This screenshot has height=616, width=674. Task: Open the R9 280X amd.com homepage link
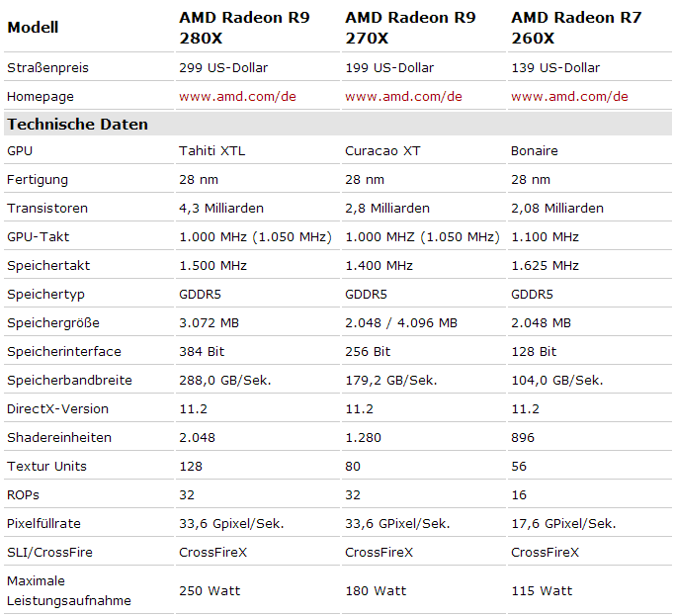(x=237, y=96)
